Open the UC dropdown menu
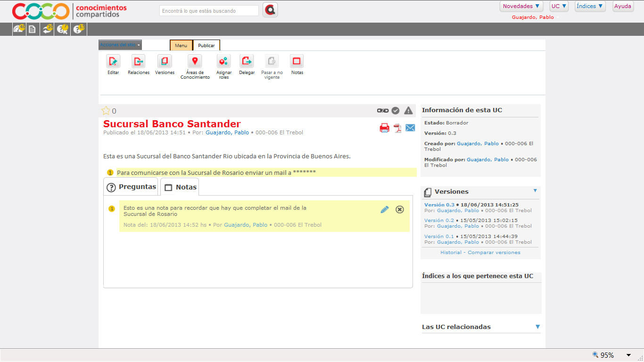This screenshot has height=362, width=644. click(559, 6)
